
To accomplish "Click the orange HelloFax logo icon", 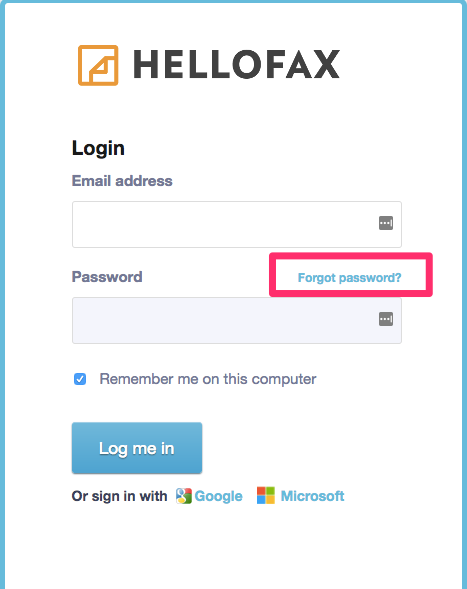I will 98,65.
